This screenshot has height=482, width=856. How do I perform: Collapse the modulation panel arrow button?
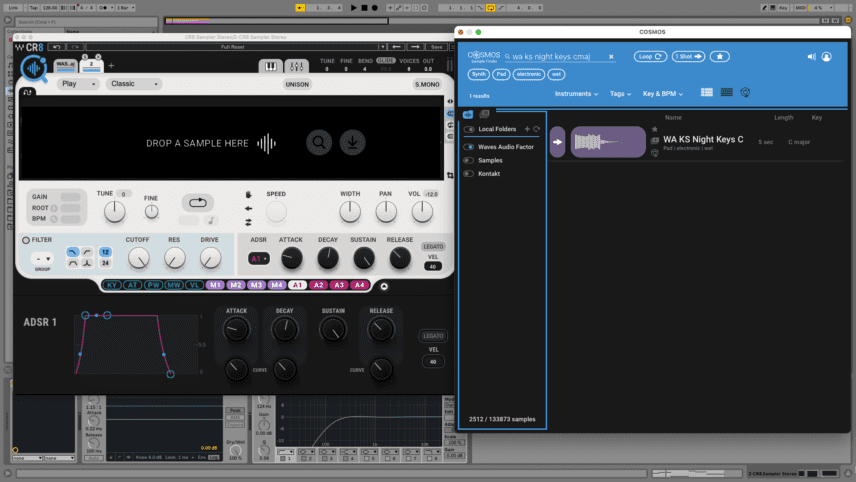(x=384, y=286)
